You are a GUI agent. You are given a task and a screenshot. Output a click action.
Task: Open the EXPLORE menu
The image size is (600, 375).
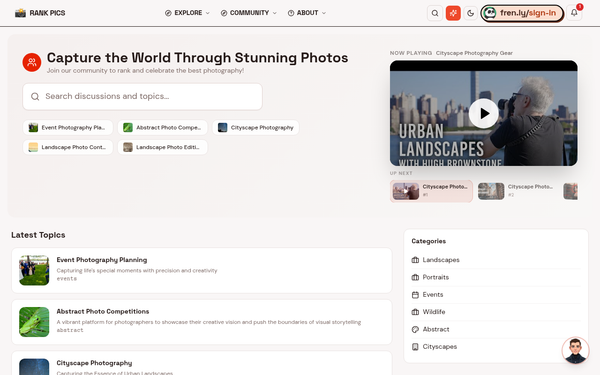coord(188,13)
